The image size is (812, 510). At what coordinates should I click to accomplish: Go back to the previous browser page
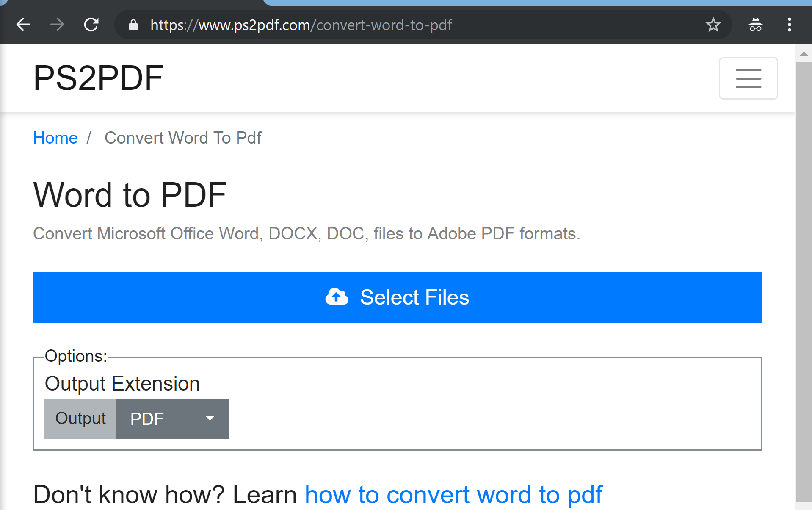click(23, 25)
